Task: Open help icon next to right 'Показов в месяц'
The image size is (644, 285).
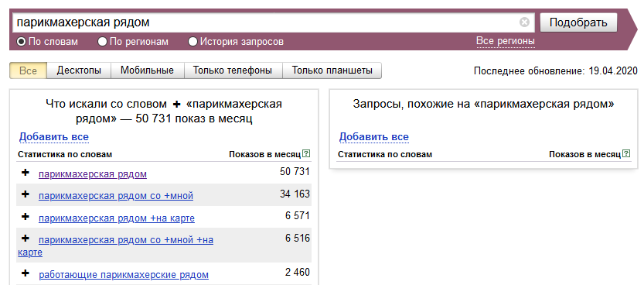Action: (626, 154)
